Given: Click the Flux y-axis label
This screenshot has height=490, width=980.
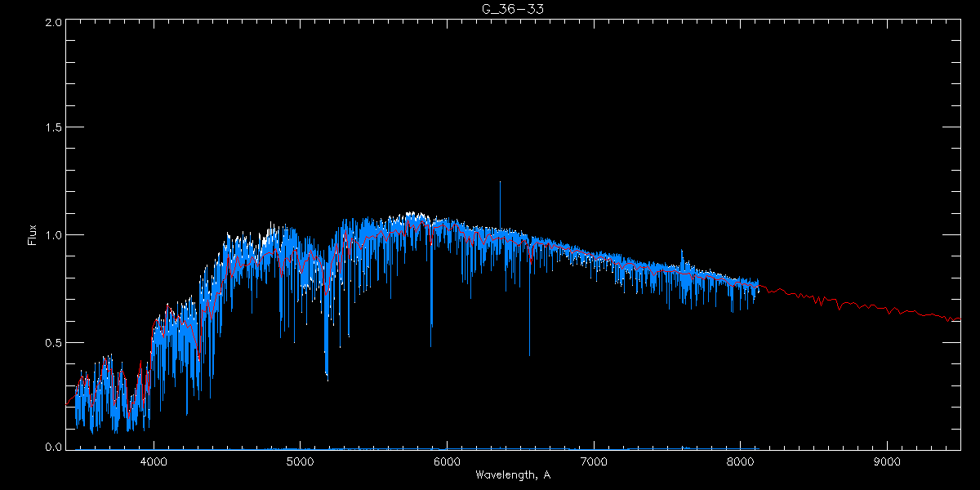Looking at the screenshot, I should pos(33,235).
